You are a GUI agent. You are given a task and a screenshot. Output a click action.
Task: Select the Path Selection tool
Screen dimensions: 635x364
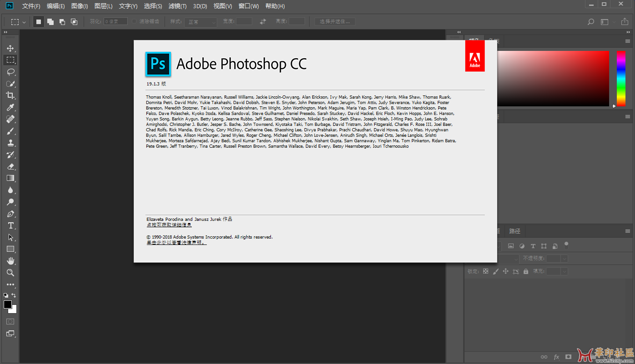[x=10, y=237]
